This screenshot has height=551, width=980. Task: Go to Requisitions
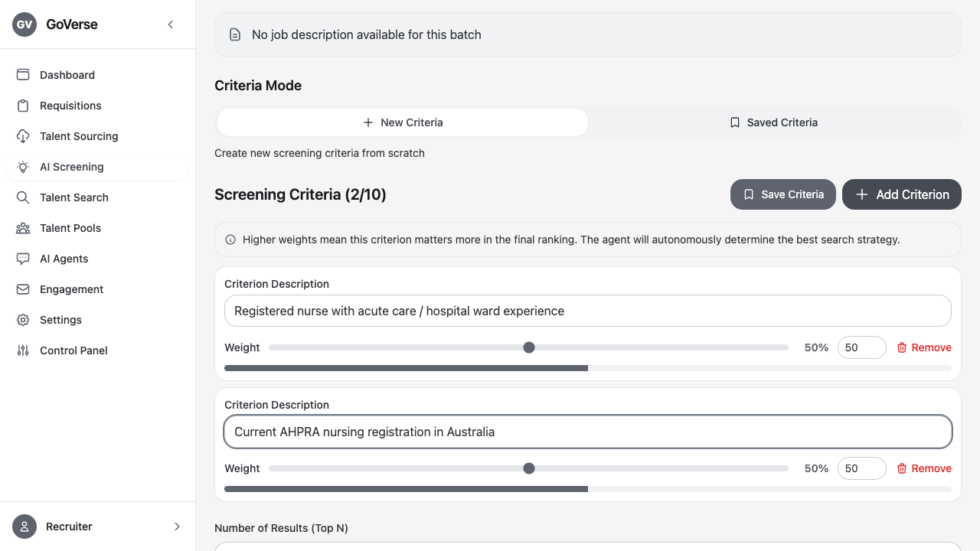(97, 106)
